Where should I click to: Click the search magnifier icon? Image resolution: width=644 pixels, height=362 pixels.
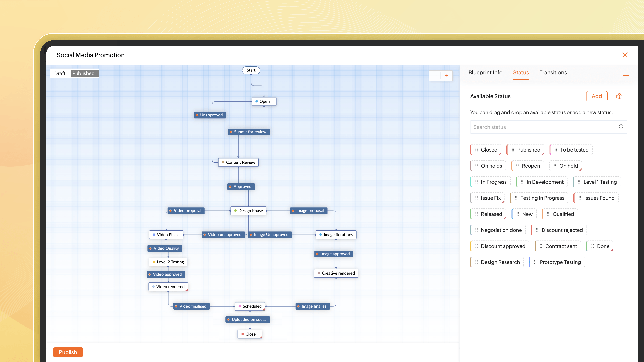[x=621, y=127]
